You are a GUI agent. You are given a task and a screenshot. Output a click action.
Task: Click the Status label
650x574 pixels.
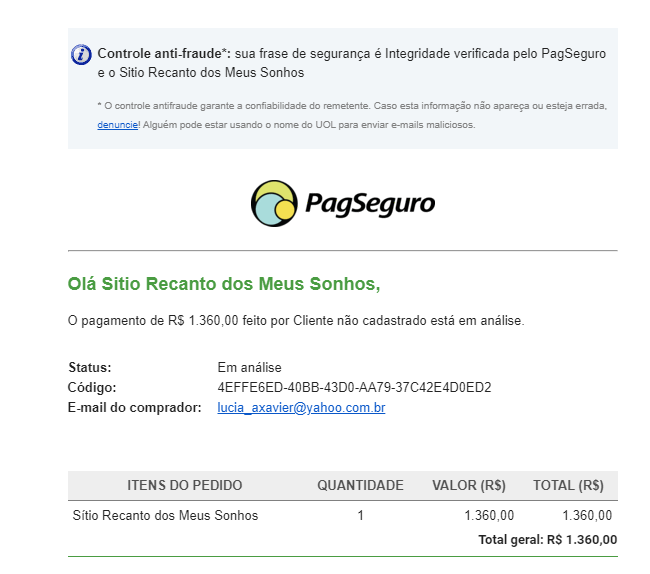pos(90,368)
